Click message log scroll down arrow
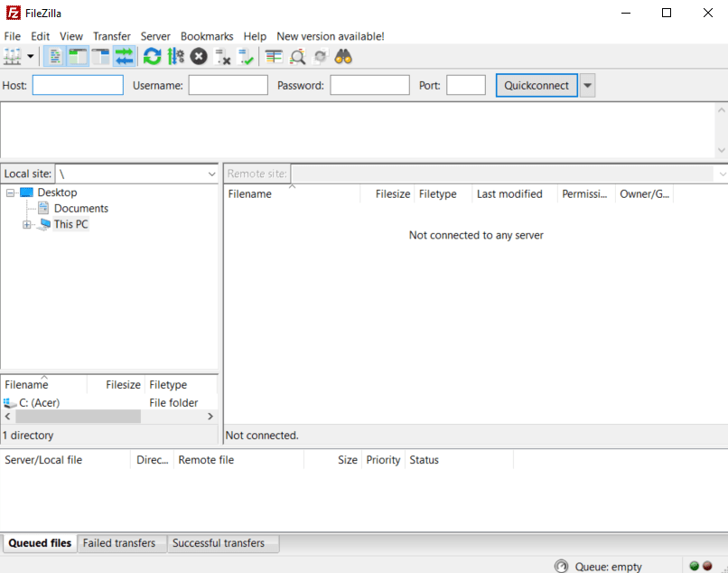728x573 pixels. pyautogui.click(x=721, y=150)
